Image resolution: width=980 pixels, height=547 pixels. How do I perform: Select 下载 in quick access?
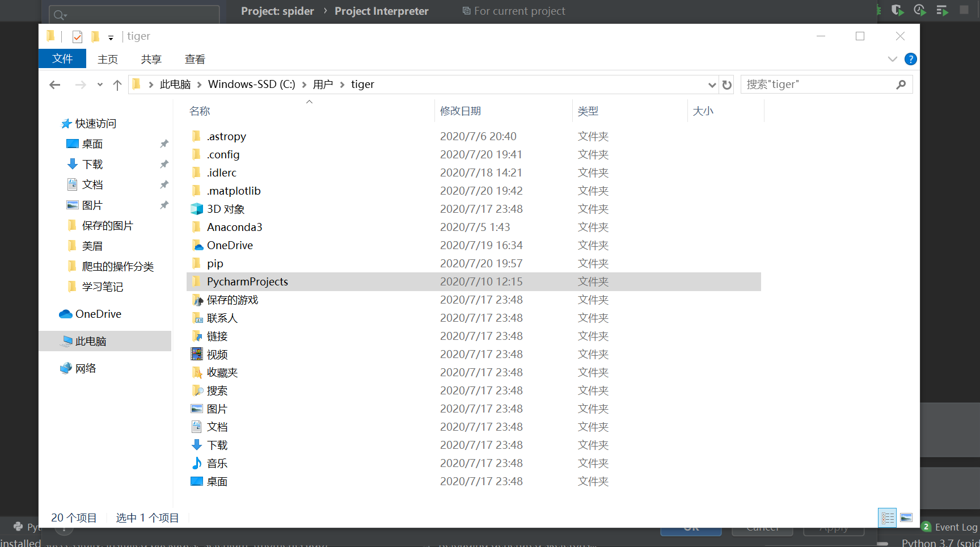(x=92, y=165)
